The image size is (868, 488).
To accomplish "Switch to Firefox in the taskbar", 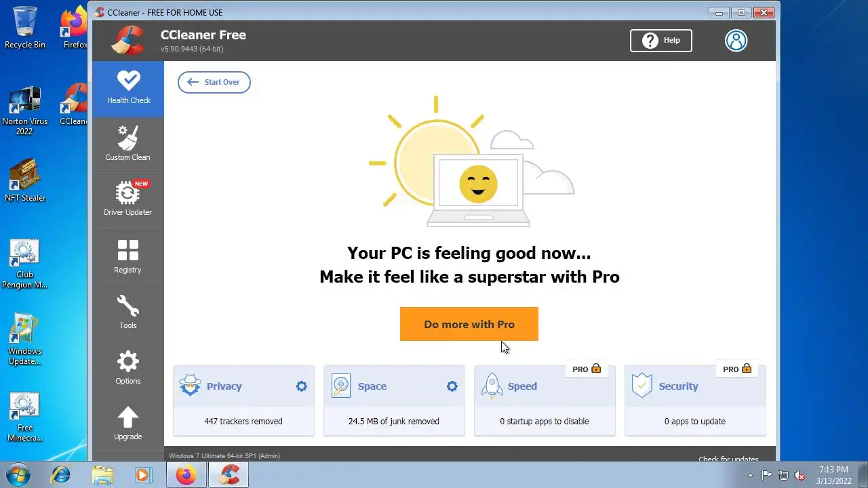I will pyautogui.click(x=186, y=475).
